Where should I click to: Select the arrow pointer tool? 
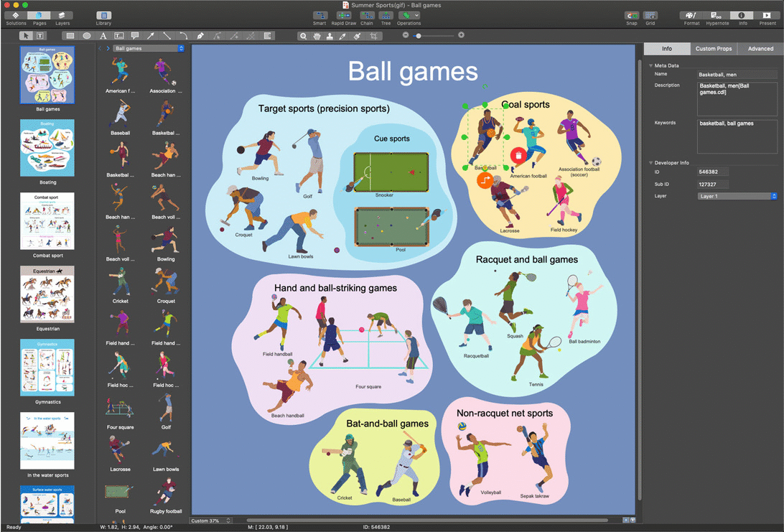[x=26, y=35]
